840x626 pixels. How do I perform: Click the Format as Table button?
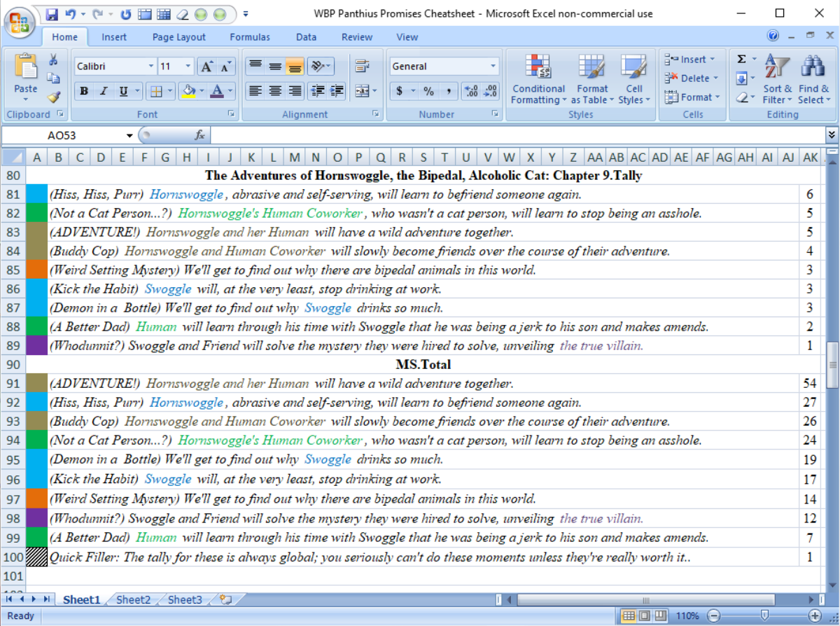click(592, 80)
